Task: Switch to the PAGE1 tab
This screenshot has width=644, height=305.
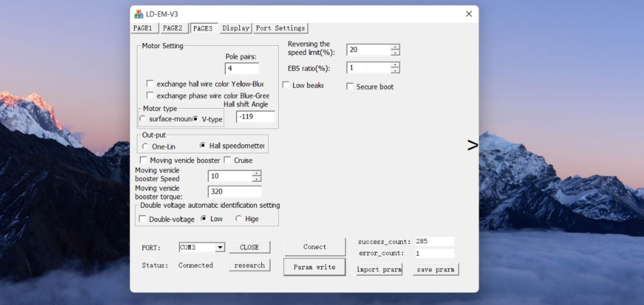Action: click(143, 28)
